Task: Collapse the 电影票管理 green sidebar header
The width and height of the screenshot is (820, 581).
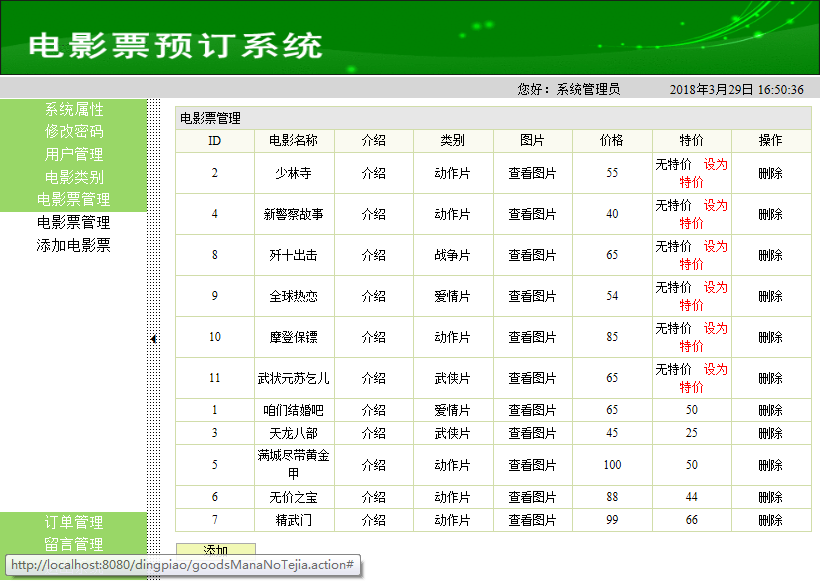Action: pyautogui.click(x=74, y=199)
